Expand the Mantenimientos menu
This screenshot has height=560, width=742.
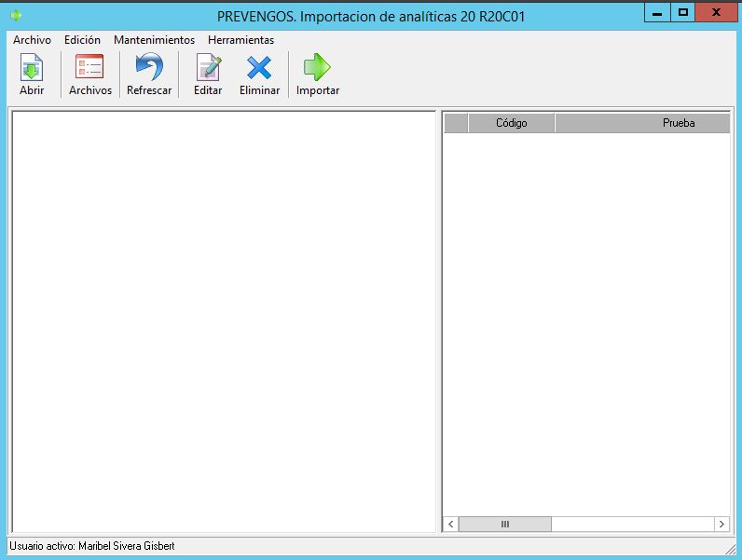click(x=154, y=40)
